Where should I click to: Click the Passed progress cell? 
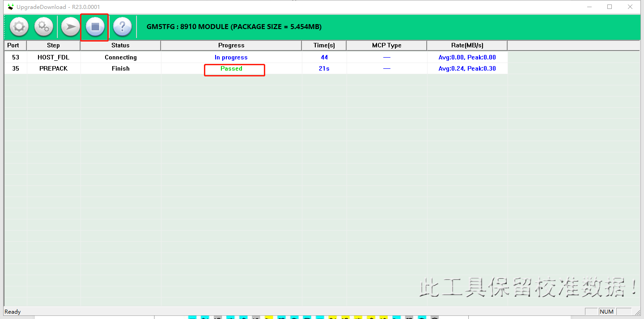[231, 68]
